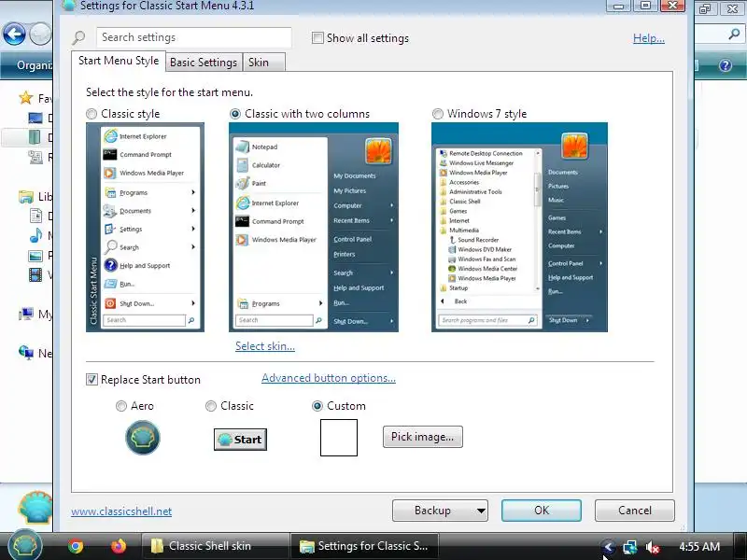The image size is (747, 560).
Task: Select the Windows 7 style radio button
Action: (437, 114)
